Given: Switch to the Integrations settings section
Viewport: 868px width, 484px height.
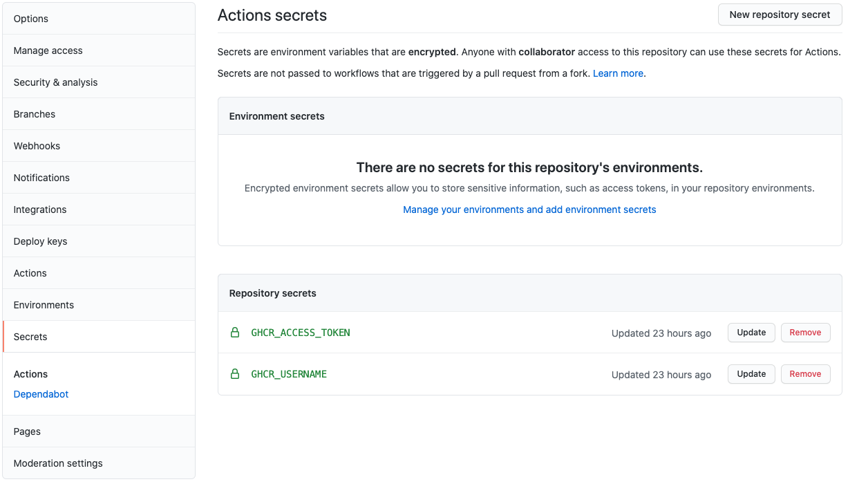Looking at the screenshot, I should [39, 210].
